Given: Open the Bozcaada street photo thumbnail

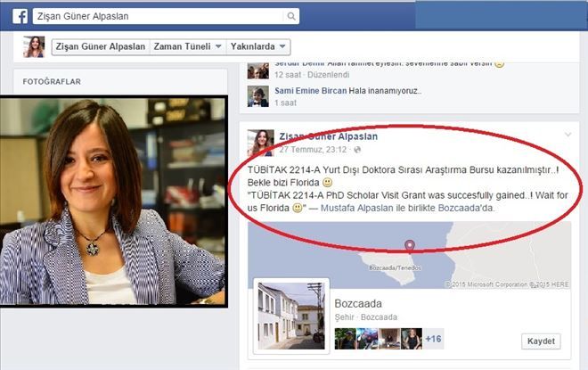Looking at the screenshot, I should pos(291,316).
